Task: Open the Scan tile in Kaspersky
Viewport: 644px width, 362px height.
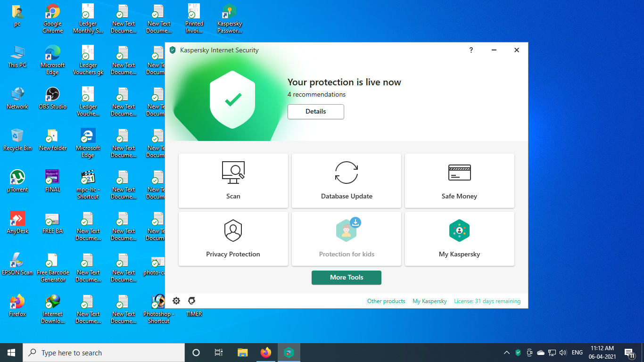Action: [x=233, y=181]
